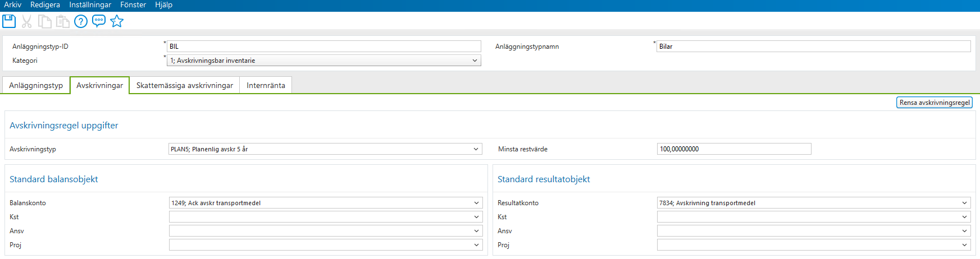Expand the Kategori dropdown
This screenshot has height=259, width=980.
coord(323,61)
